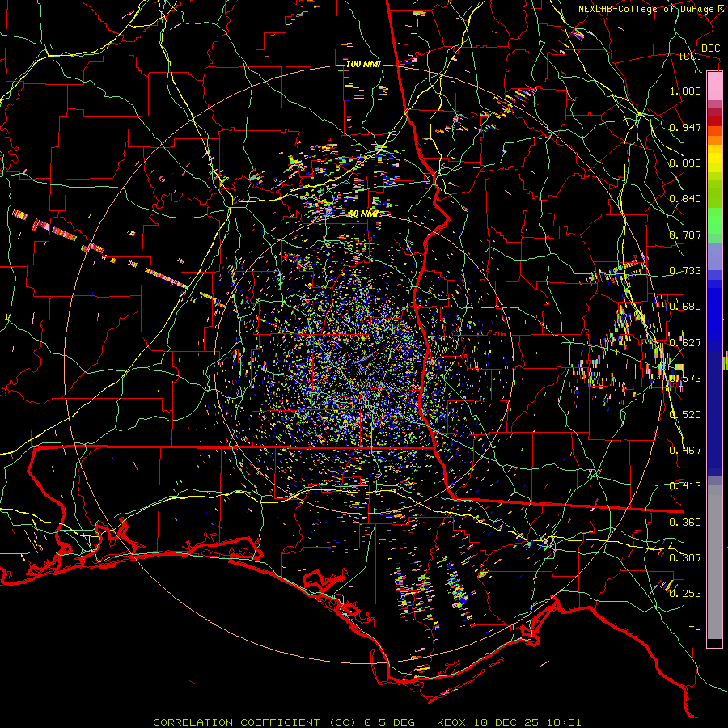This screenshot has width=728, height=728.
Task: Select the 0.467 scale value
Action: click(685, 451)
